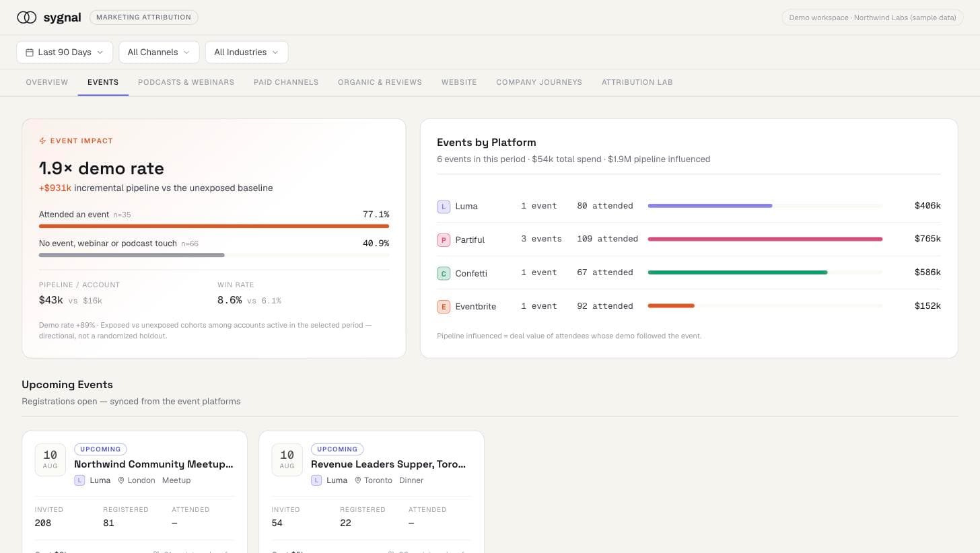Click the green Confetti pipeline bar
Screen dimensions: 980x553
(738, 272)
